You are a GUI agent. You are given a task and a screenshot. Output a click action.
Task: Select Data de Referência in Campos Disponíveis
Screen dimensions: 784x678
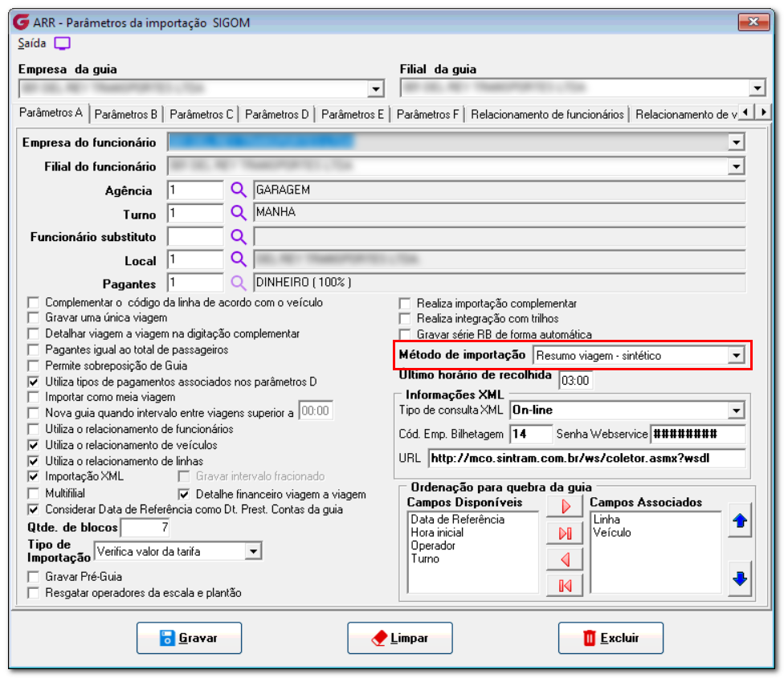[x=458, y=520]
